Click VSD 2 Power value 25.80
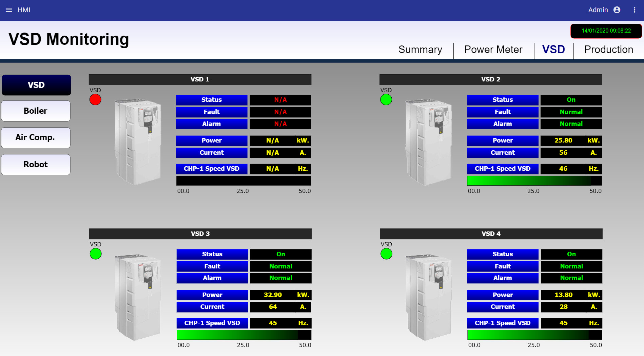 coord(563,140)
